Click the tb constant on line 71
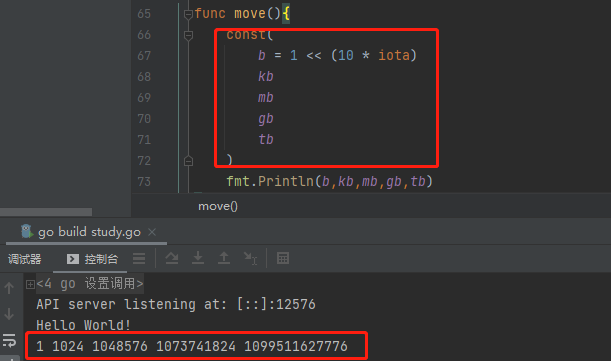The height and width of the screenshot is (361, 611). [266, 139]
